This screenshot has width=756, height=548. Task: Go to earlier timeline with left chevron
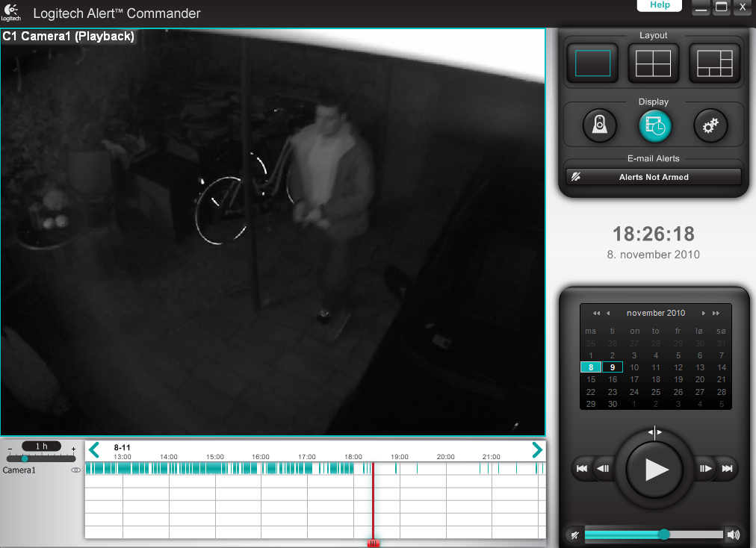pos(94,451)
